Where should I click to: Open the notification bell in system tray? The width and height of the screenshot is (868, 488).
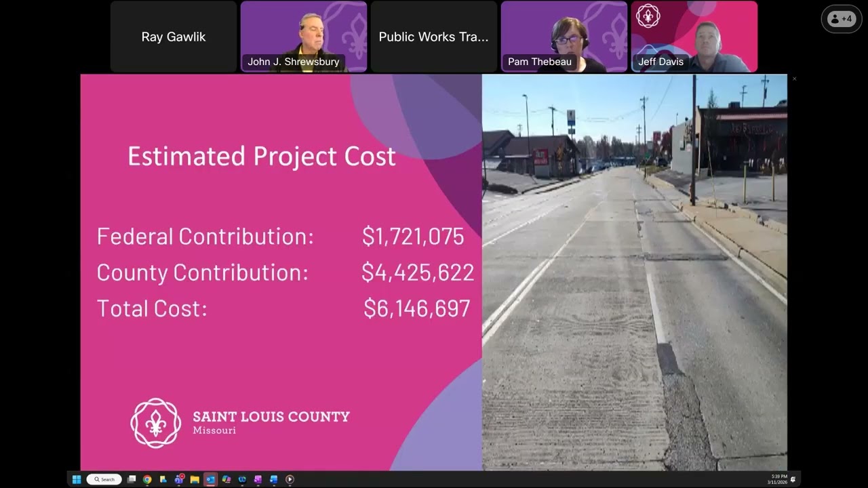[793, 479]
